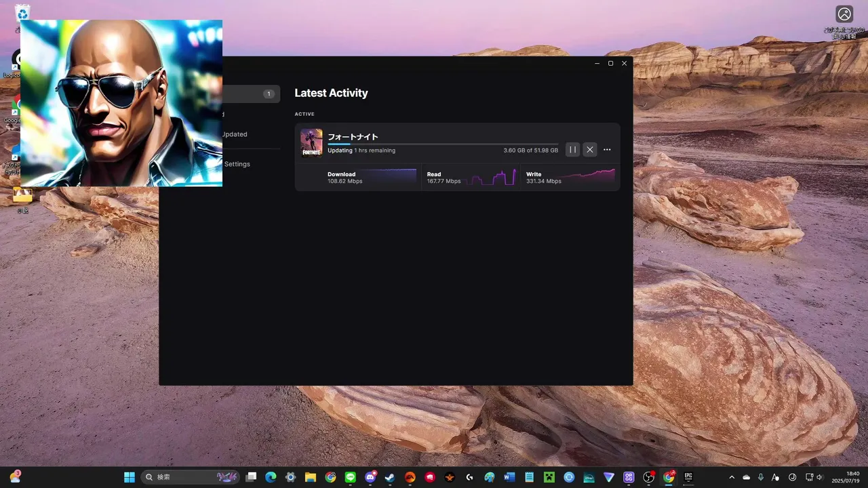The height and width of the screenshot is (488, 868).
Task: Launch Microsoft Edge from the taskbar
Action: [x=271, y=477]
